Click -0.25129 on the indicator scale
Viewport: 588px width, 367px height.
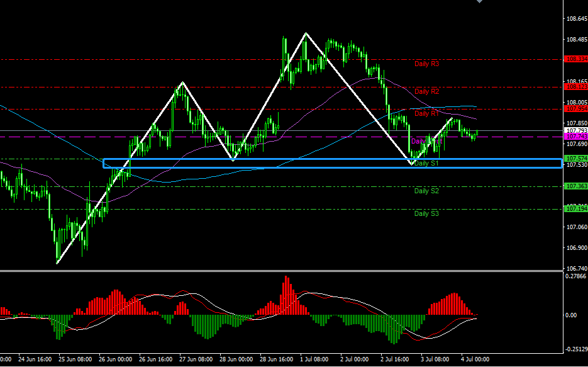click(x=576, y=350)
